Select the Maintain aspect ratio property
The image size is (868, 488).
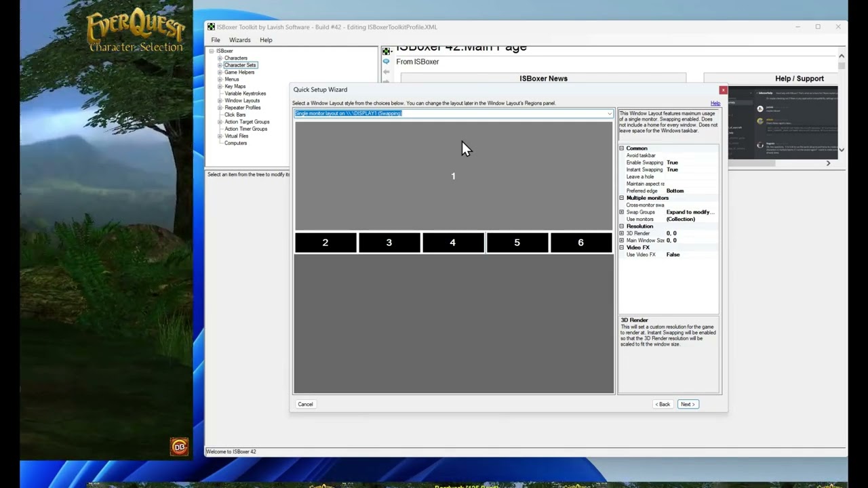point(645,184)
